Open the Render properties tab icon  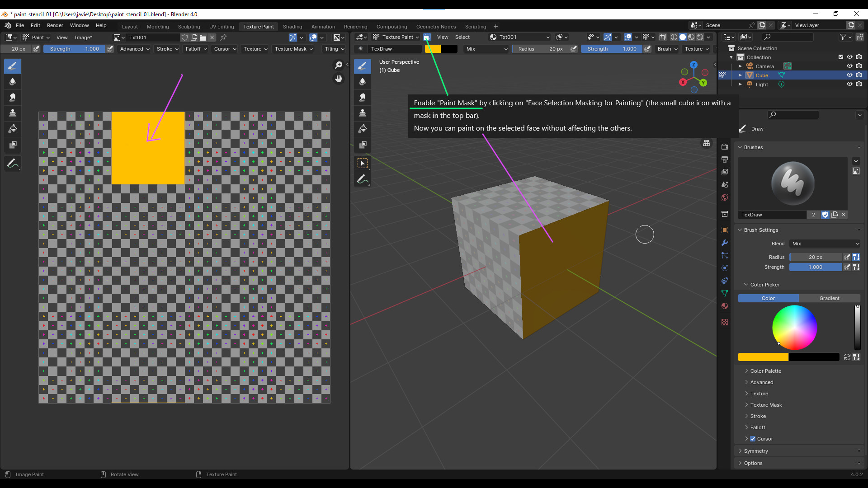[x=725, y=147]
